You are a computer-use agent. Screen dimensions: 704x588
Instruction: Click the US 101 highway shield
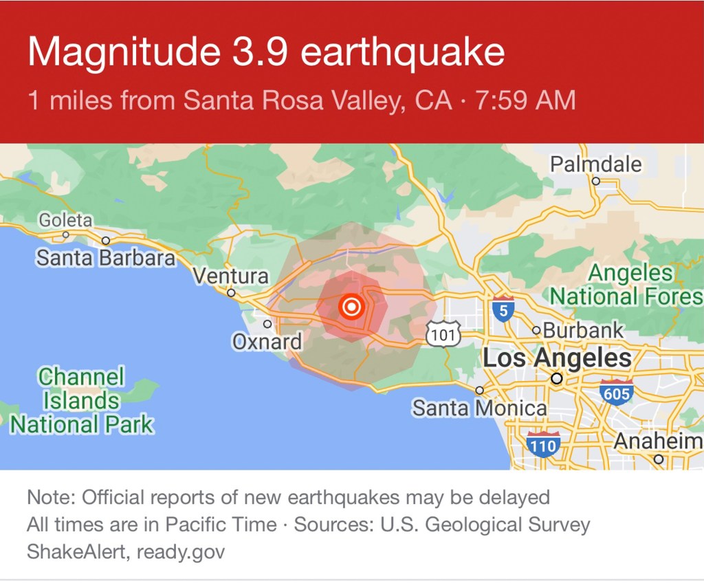442,336
